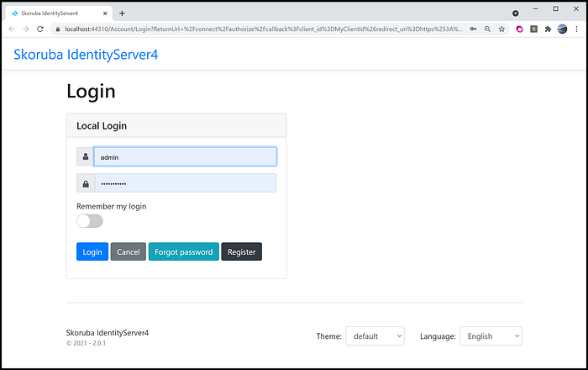Click the dark circular dropdown icon in title bar
Screen dimensions: 588x370
516,13
